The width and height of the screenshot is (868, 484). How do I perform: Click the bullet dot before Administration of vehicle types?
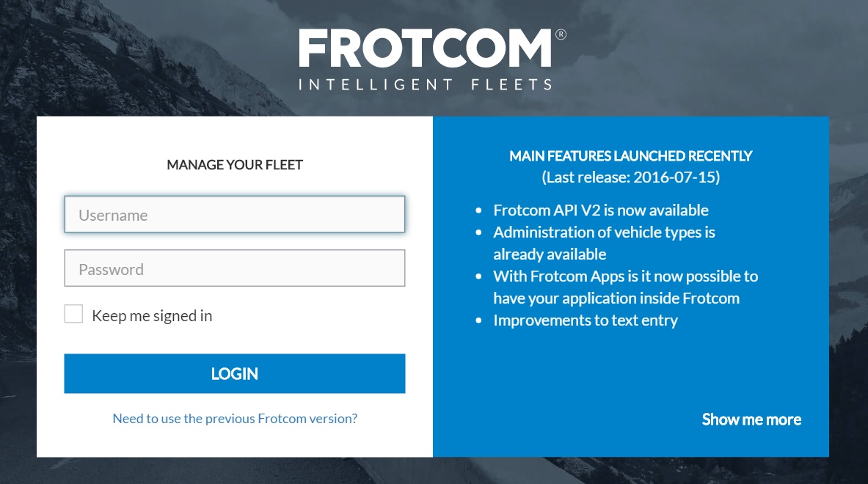point(479,233)
